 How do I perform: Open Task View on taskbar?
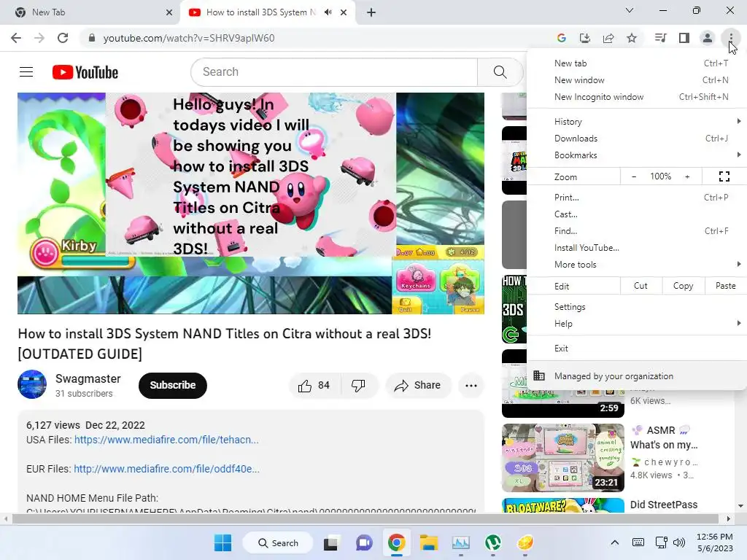(x=331, y=542)
